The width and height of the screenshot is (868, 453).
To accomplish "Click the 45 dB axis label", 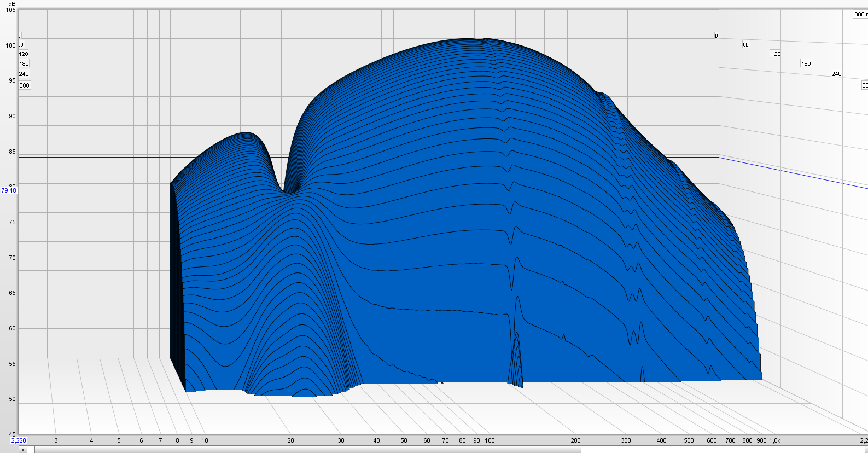I will [x=12, y=434].
